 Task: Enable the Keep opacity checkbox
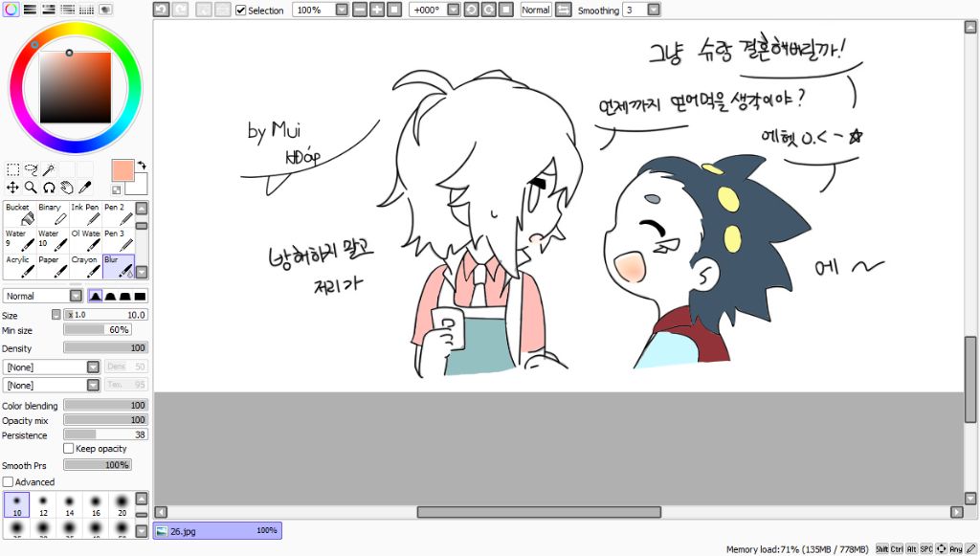point(69,449)
